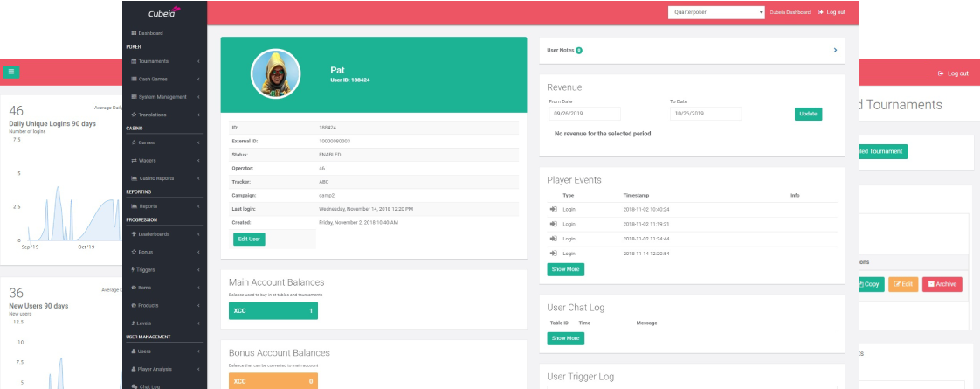This screenshot has width=980, height=389.
Task: Click the Translations star icon in the sidebar
Action: pos(134,115)
